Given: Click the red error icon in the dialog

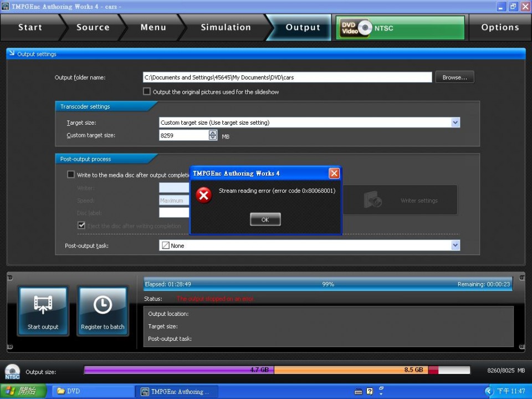Looking at the screenshot, I should pyautogui.click(x=203, y=195).
